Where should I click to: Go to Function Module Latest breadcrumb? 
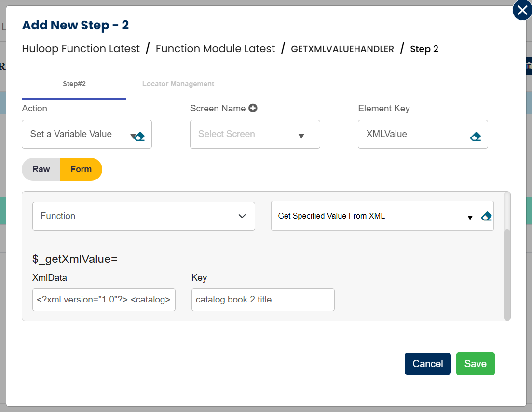tap(215, 49)
